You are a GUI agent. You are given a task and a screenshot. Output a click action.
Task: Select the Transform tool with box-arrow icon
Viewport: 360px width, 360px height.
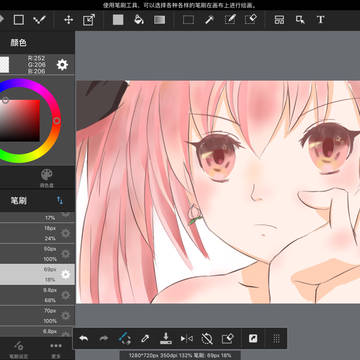[x=89, y=20]
